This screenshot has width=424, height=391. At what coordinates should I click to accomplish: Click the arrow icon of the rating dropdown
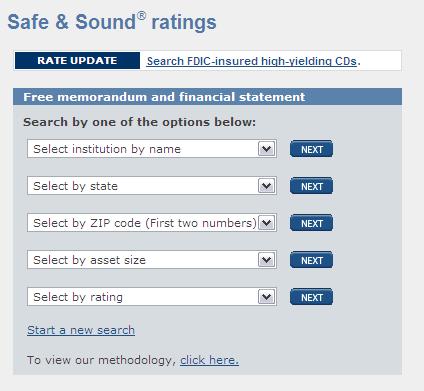(267, 297)
